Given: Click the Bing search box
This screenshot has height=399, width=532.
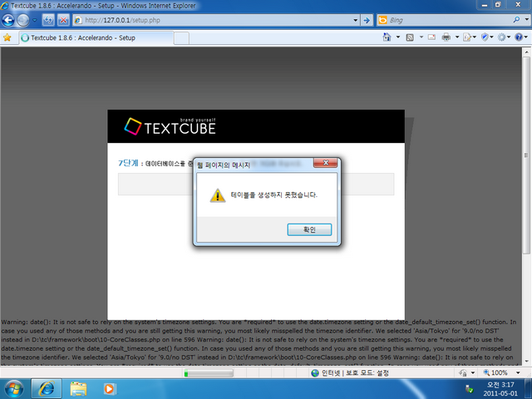Looking at the screenshot, I should tap(445, 20).
